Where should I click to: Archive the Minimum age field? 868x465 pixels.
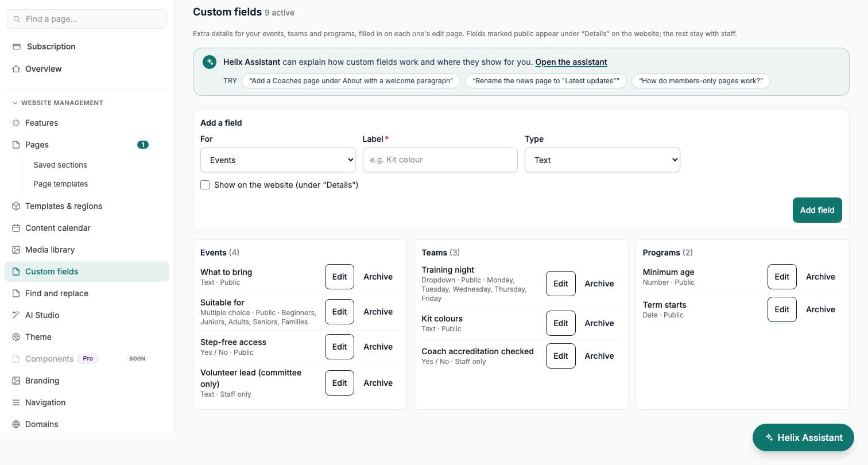pos(820,277)
